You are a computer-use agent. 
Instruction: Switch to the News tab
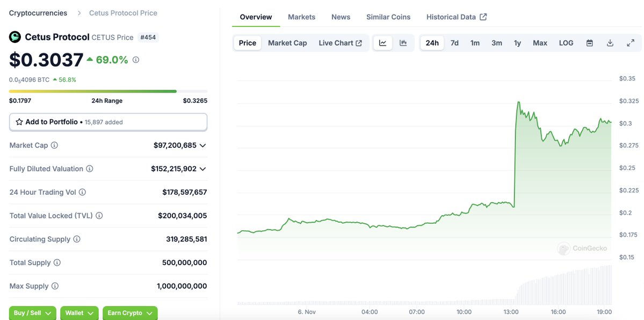(x=341, y=17)
